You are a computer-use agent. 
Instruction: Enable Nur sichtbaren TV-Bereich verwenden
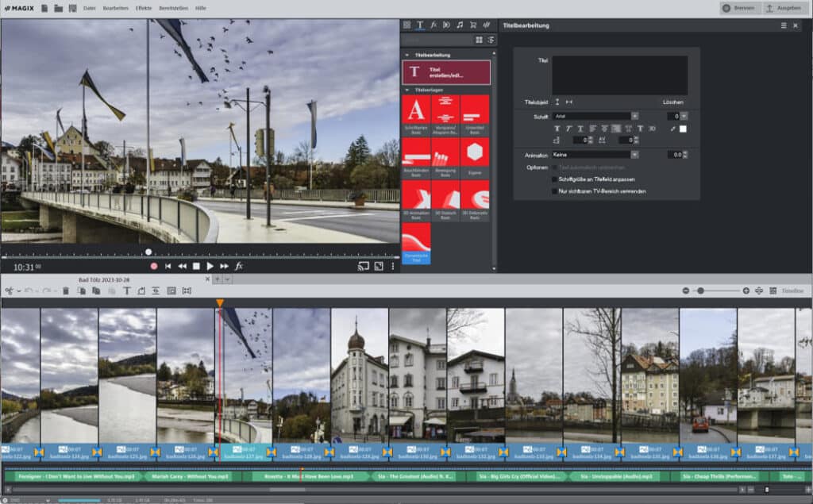coord(555,191)
